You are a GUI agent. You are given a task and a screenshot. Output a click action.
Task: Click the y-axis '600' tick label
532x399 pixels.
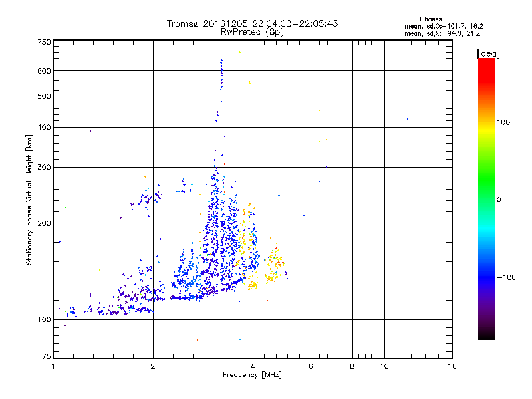(44, 71)
